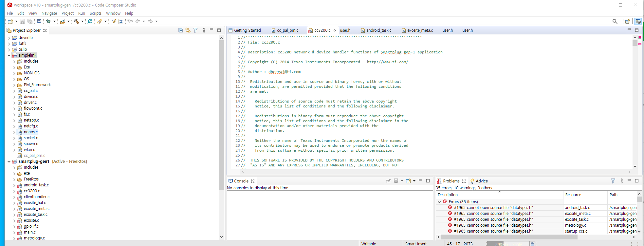Click the CCS Edit perspective icon

click(x=638, y=21)
